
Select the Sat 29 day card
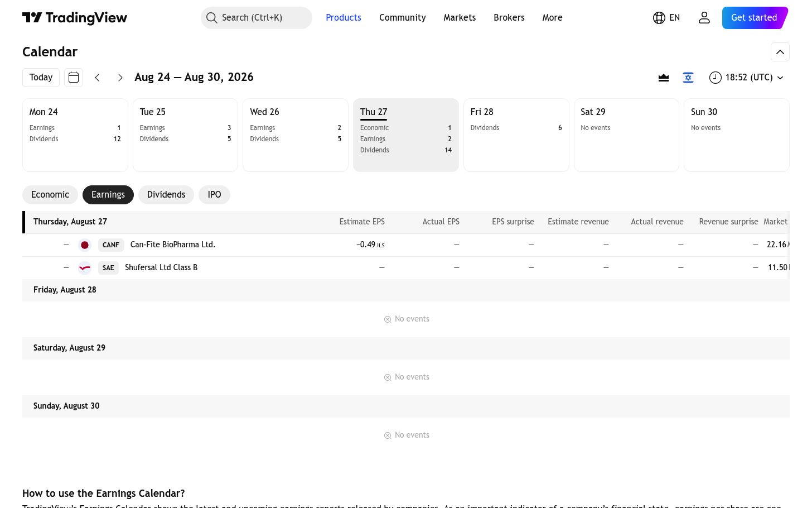tap(626, 135)
